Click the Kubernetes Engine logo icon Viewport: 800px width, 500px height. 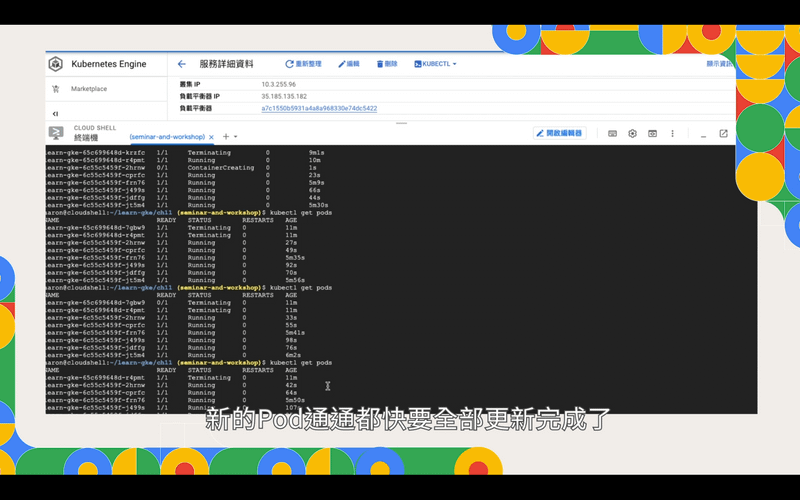point(56,64)
